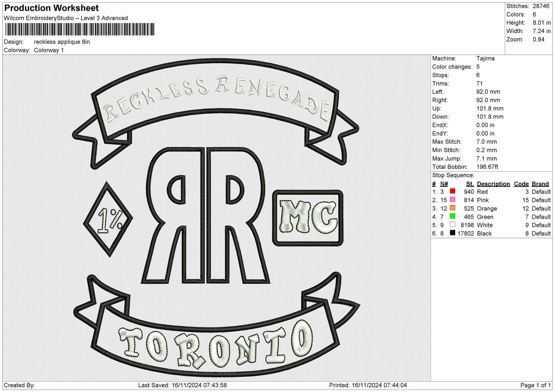The image size is (555, 392).
Task: Click the St. column header
Action: coord(470,184)
